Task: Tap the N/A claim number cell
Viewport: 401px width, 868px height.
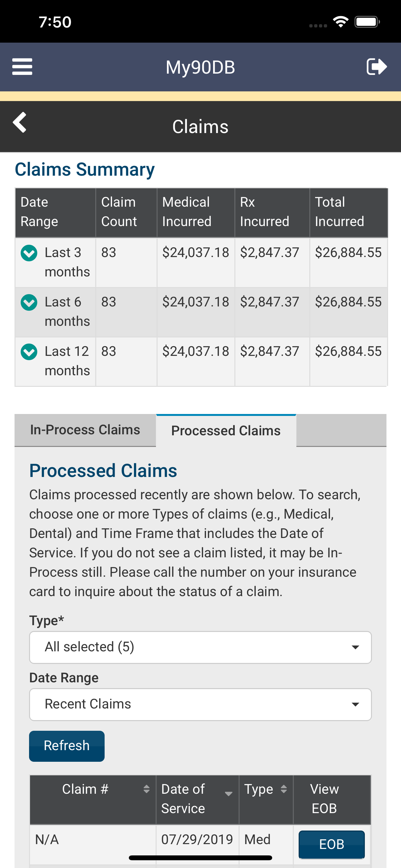Action: tap(93, 839)
